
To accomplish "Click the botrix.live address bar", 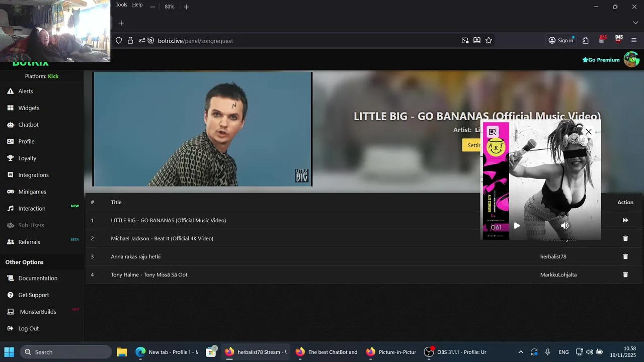I will [x=302, y=41].
